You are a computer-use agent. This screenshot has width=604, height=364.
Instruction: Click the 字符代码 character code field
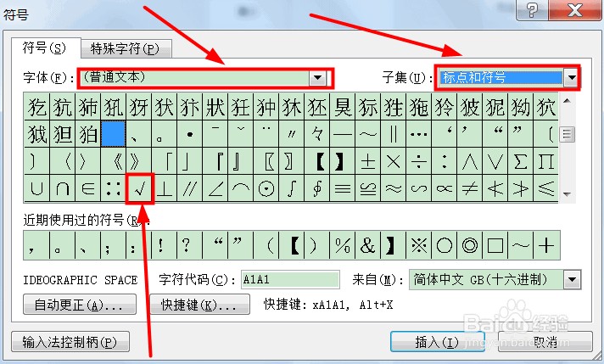[290, 280]
